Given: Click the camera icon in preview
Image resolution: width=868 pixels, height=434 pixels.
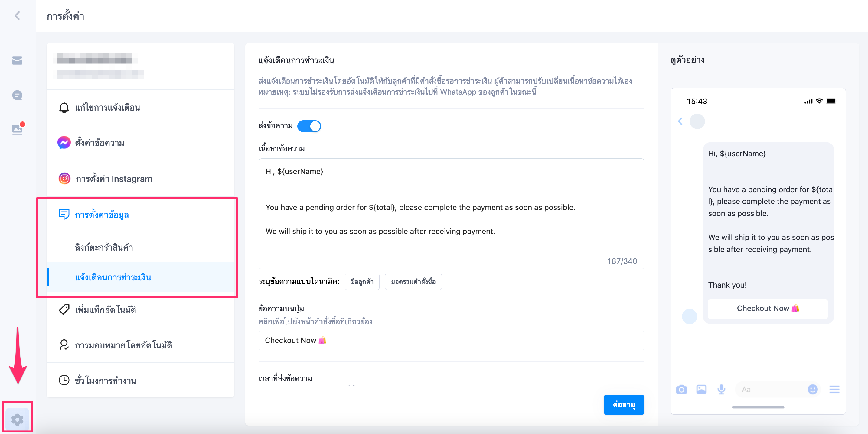Looking at the screenshot, I should point(681,390).
